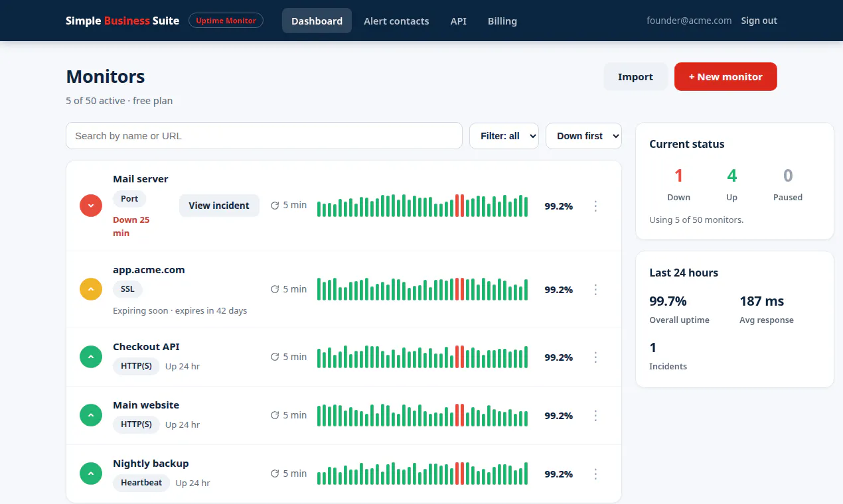Screen dimensions: 843x504
Task: Click the Expiring soon expires in 42 days text
Action: click(180, 310)
